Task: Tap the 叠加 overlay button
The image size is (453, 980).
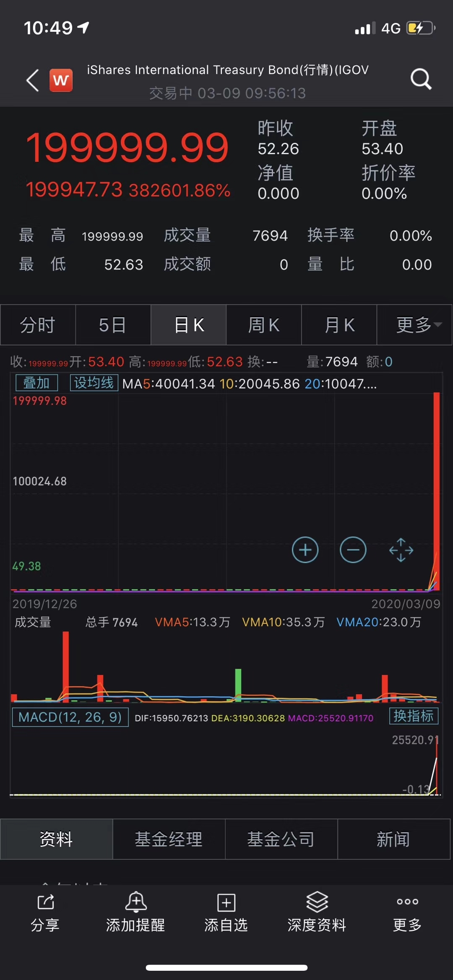Action: tap(36, 383)
